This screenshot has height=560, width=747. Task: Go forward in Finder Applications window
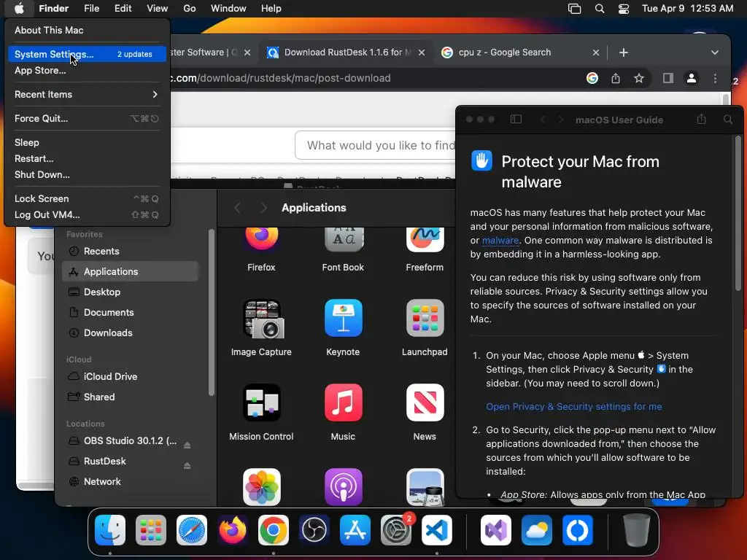point(263,208)
